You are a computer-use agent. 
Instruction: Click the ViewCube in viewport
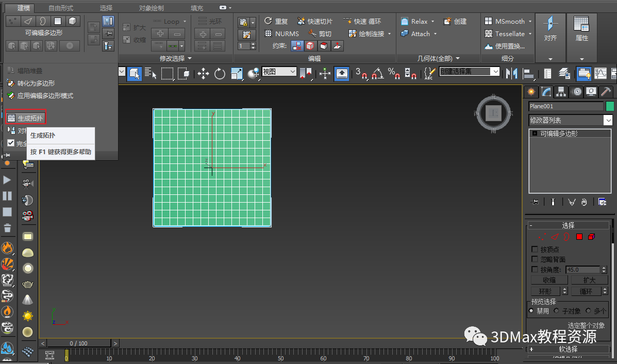(493, 113)
